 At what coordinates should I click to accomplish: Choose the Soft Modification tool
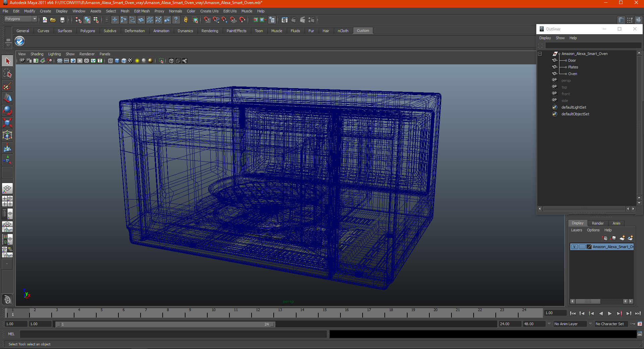coord(7,148)
